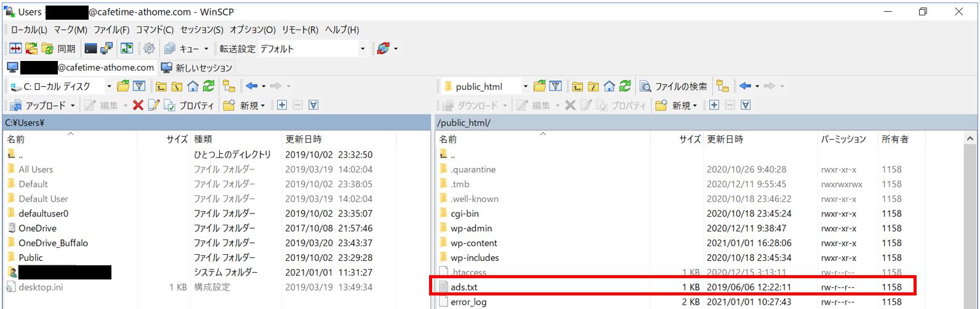Expand the public_html remote directory dropdown
The image size is (980, 309).
pyautogui.click(x=525, y=86)
